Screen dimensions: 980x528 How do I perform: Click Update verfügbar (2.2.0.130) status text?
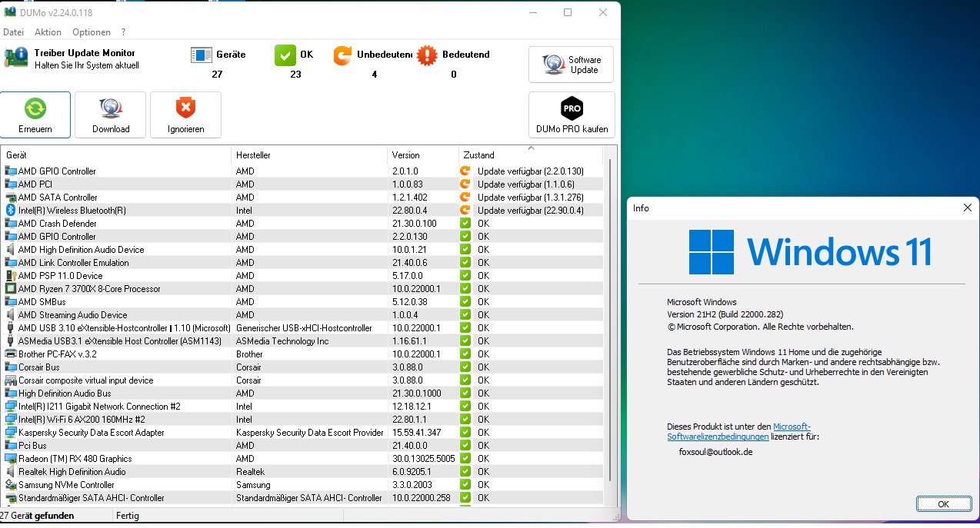[530, 171]
